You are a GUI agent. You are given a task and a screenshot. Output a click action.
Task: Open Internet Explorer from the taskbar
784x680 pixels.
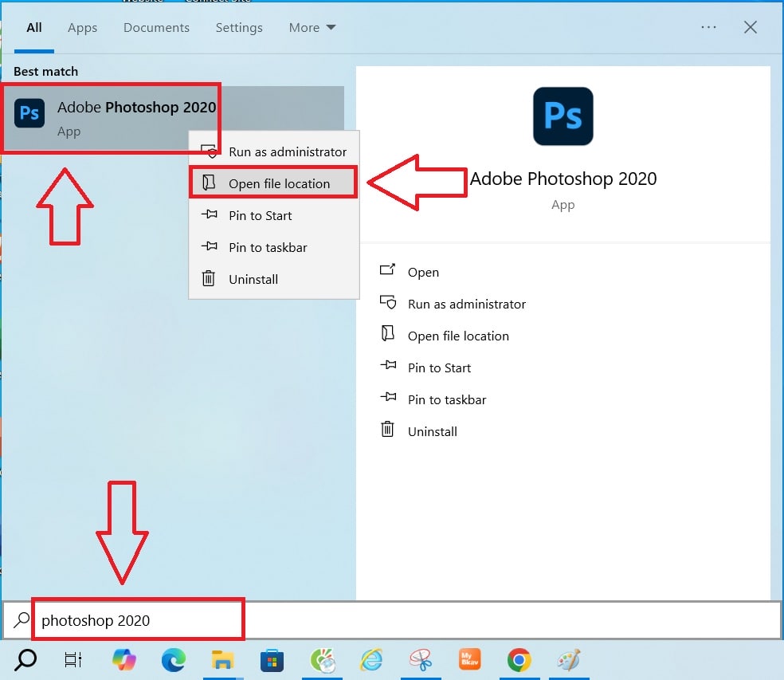pos(371,660)
